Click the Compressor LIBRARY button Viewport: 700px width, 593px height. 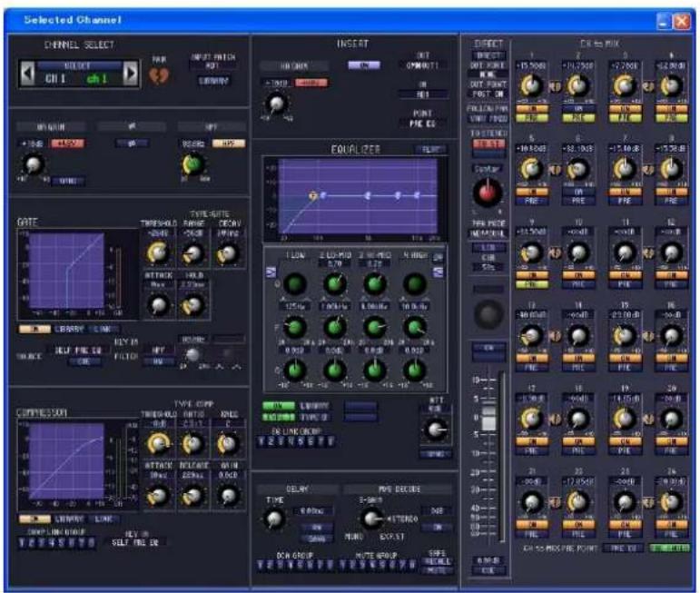tap(69, 519)
